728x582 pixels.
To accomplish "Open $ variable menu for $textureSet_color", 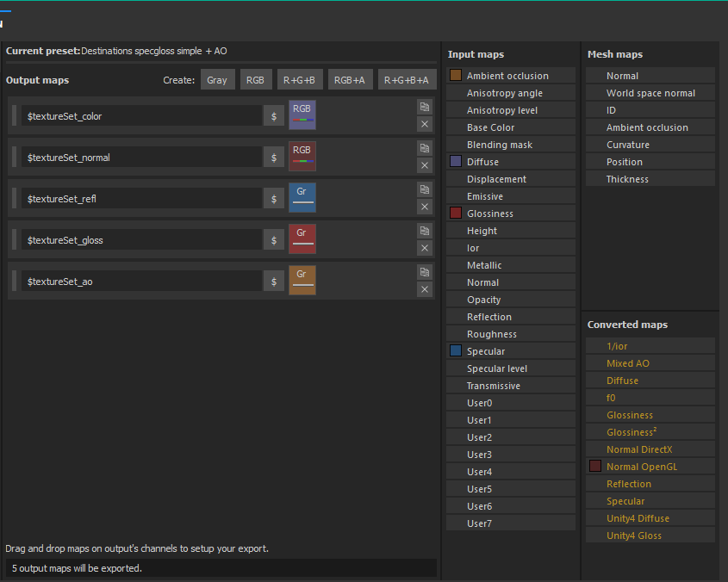I will [x=274, y=115].
